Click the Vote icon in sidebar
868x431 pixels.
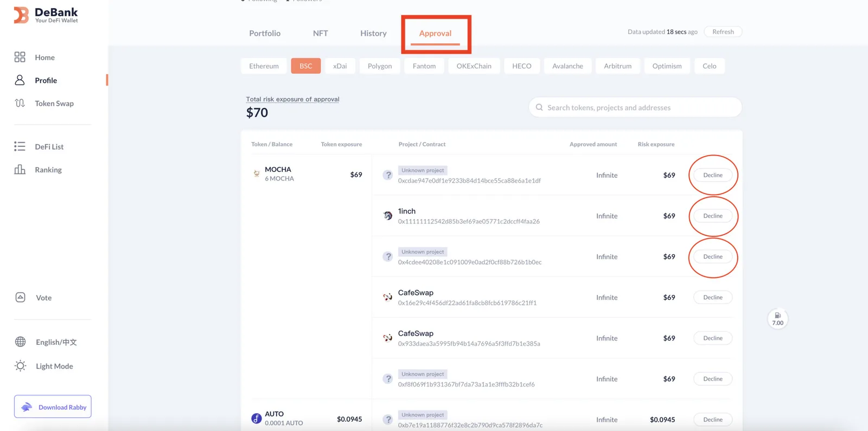tap(21, 297)
